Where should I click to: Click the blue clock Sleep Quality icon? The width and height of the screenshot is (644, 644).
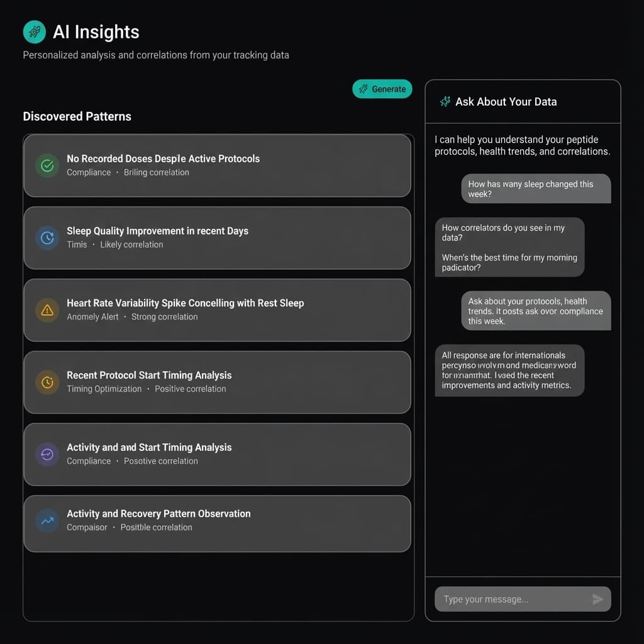(47, 238)
